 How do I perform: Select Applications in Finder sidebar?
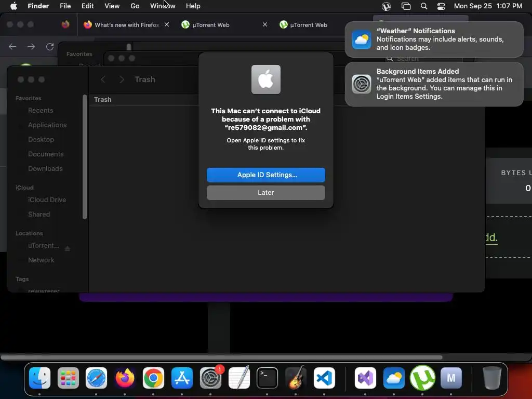coord(47,125)
